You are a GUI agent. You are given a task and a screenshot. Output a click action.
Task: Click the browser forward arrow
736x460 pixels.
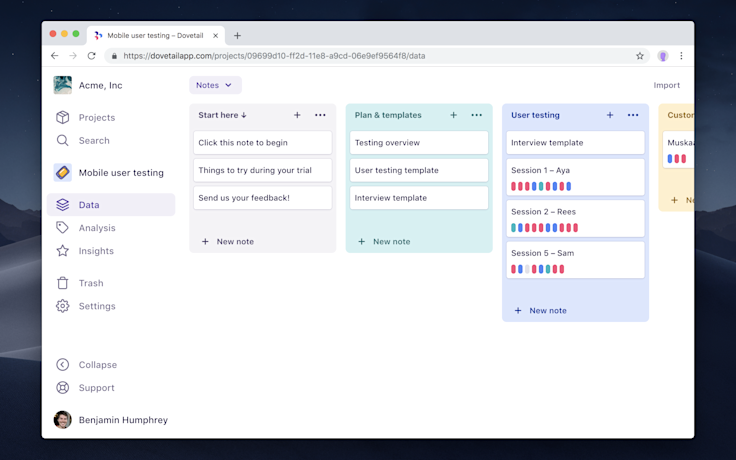pos(73,56)
